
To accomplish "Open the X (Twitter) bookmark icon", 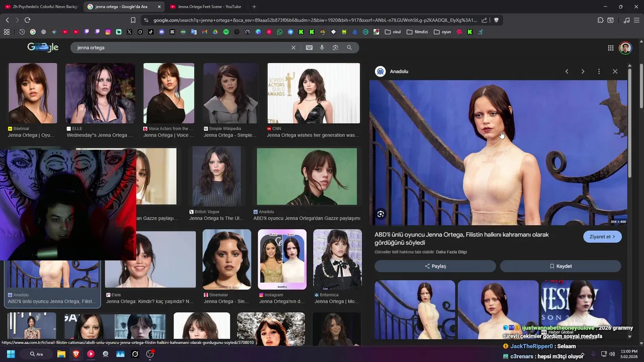I will click(x=129, y=32).
